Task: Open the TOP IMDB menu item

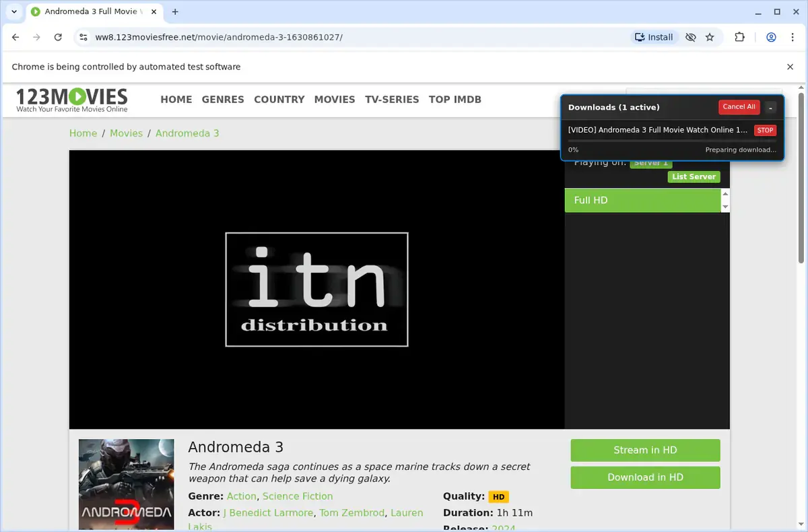Action: tap(455, 99)
